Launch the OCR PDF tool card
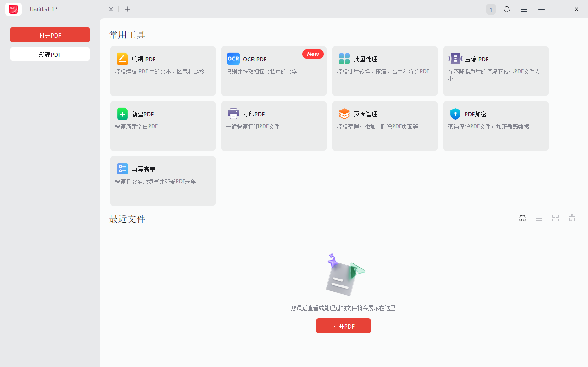Viewport: 588px width, 367px height. point(274,71)
